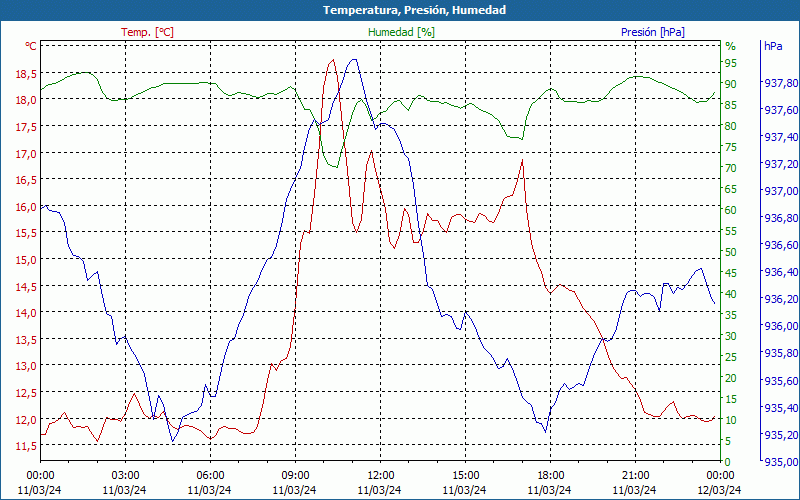This screenshot has height=500, width=800.
Task: Pick the 12,0 temperature axis value
Action: click(x=26, y=419)
